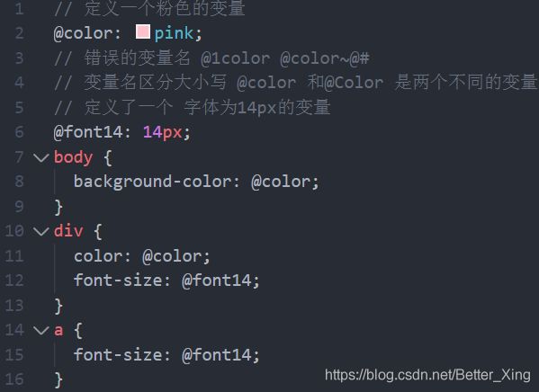The height and width of the screenshot is (392, 539).
Task: Place cursor on pink value
Action: pyautogui.click(x=174, y=33)
